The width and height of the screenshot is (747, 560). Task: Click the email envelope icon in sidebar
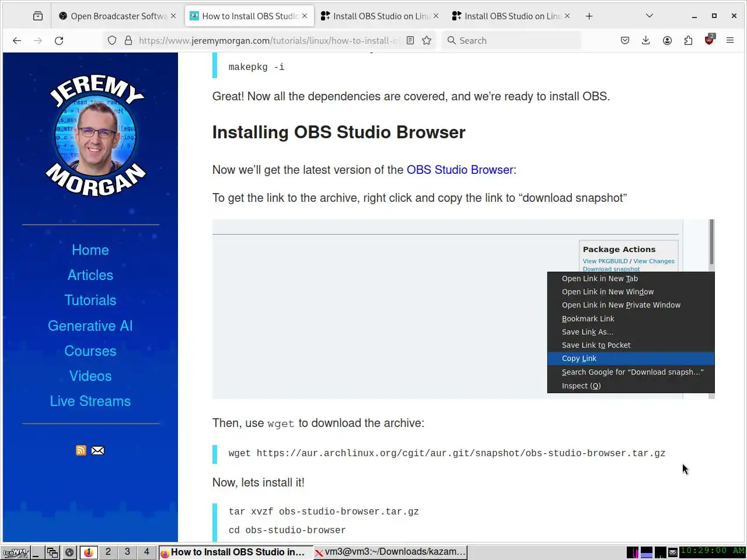click(98, 450)
